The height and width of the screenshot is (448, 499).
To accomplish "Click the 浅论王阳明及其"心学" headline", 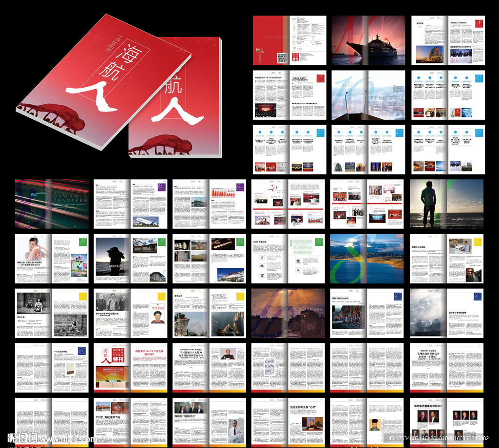I will click(303, 407).
